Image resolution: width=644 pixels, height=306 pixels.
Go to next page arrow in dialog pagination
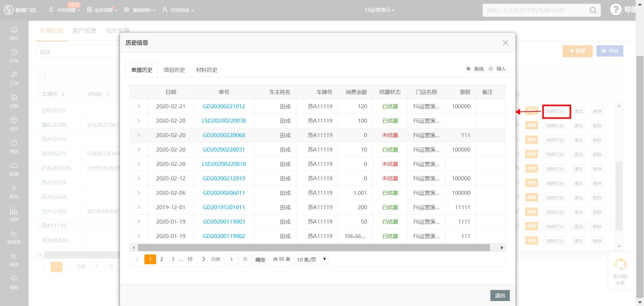204,259
